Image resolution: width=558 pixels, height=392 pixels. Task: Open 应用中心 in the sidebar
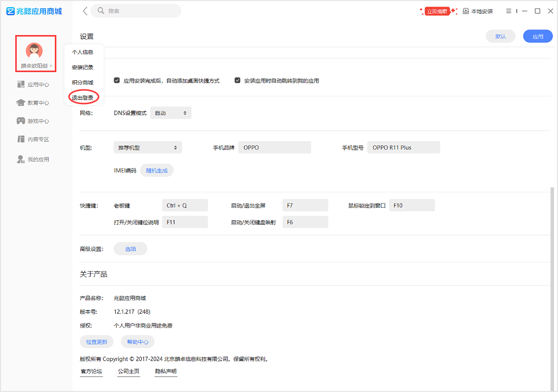pos(34,84)
